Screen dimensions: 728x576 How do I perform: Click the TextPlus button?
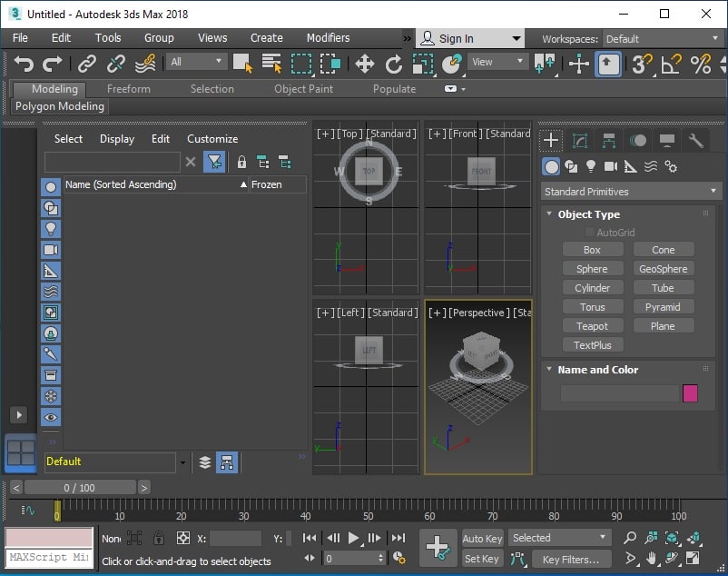[593, 345]
